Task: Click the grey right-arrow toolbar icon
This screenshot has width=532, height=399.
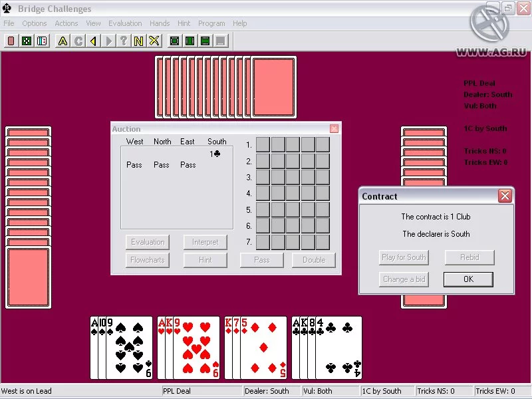Action: (108, 41)
